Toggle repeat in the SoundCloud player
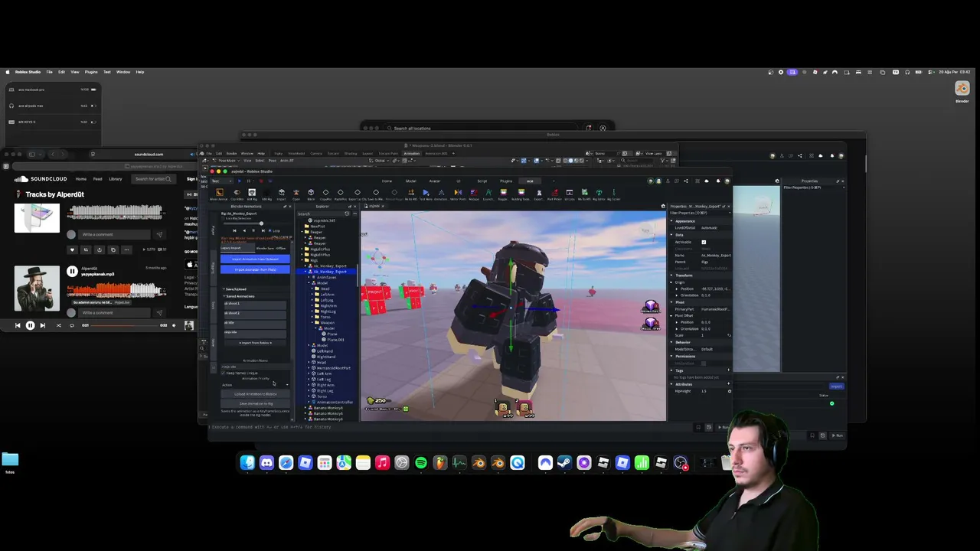 (72, 325)
